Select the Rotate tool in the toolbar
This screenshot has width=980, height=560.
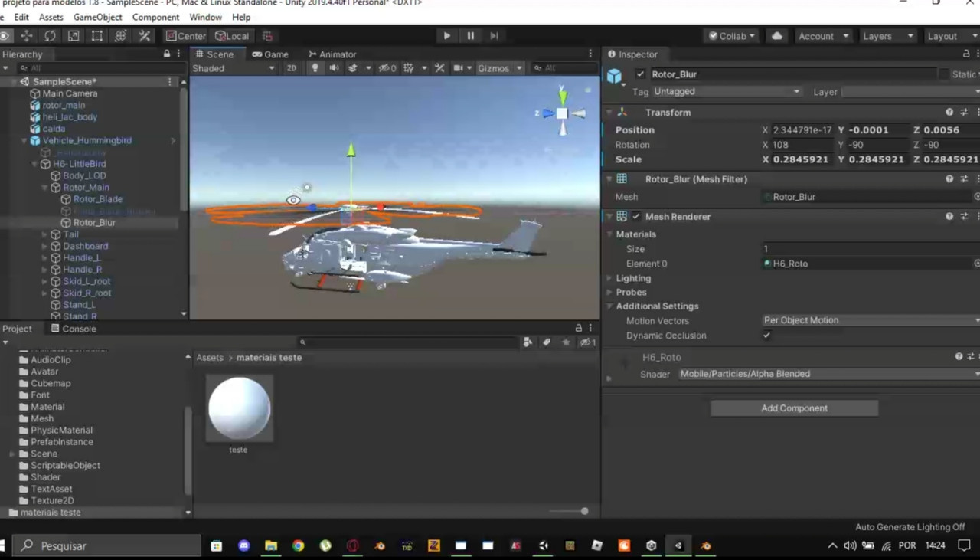coord(49,36)
